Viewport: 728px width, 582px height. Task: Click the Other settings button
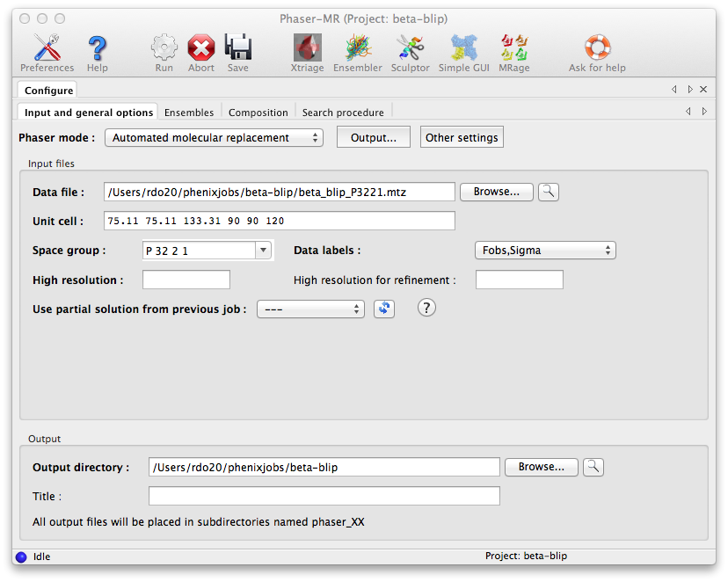coord(462,138)
